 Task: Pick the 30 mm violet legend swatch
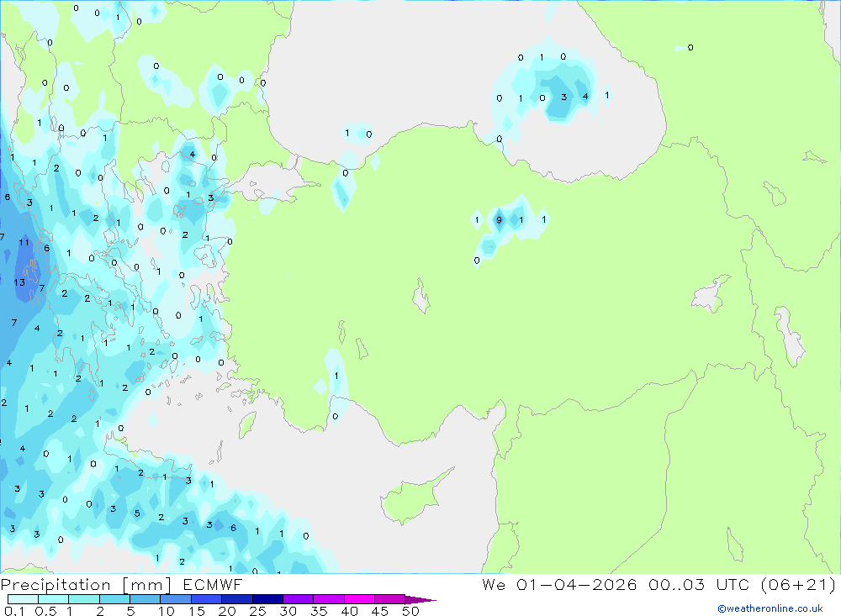tap(299, 599)
